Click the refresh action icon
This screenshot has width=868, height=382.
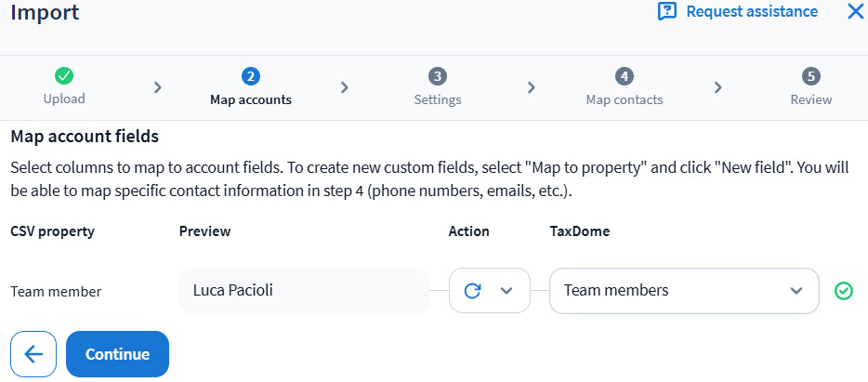tap(472, 291)
